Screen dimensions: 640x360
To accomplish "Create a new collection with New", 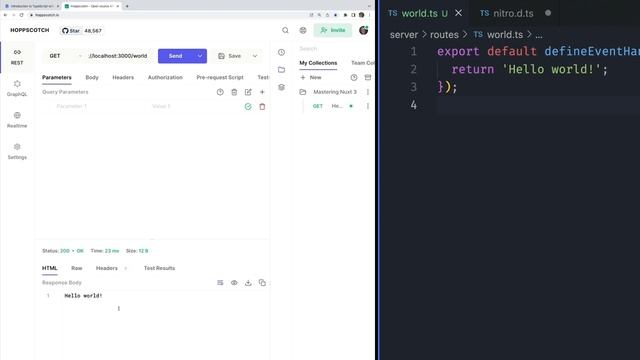I will pyautogui.click(x=311, y=78).
